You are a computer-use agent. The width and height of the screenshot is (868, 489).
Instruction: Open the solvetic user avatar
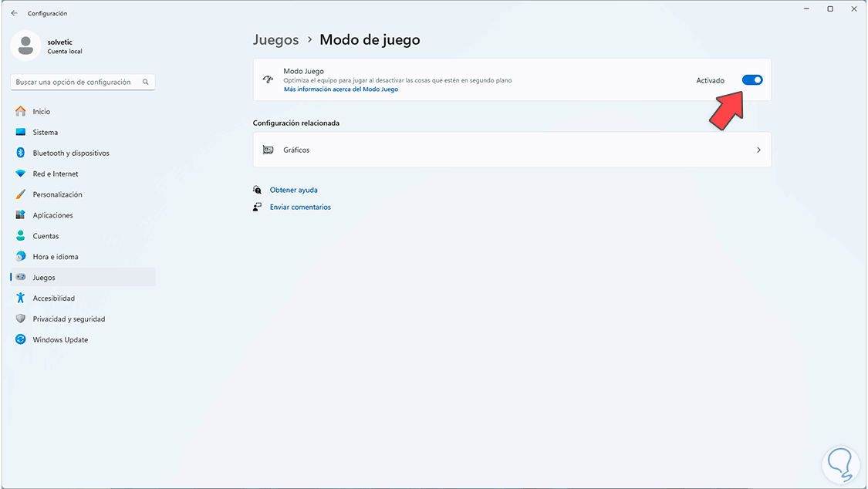coord(25,46)
